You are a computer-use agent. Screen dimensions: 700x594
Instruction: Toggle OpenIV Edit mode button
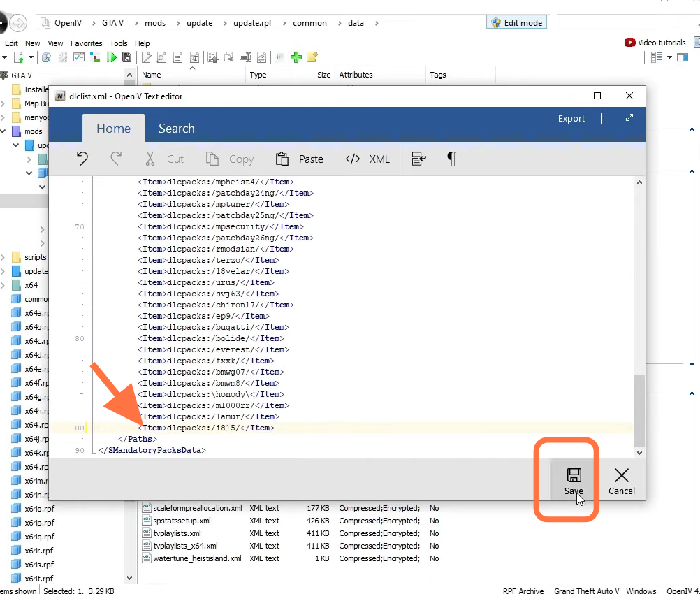tap(517, 22)
